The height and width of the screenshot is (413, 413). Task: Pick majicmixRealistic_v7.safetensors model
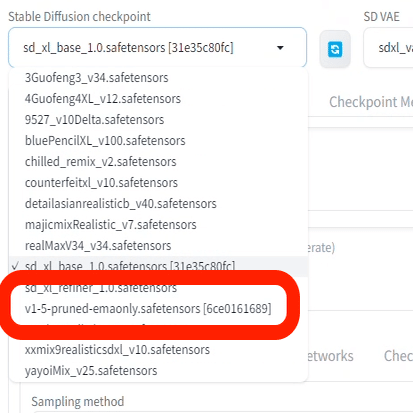pyautogui.click(x=158, y=225)
